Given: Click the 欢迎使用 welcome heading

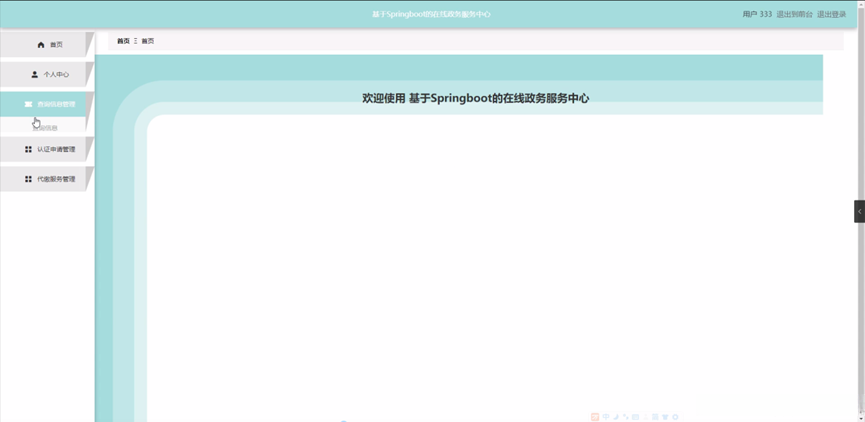Looking at the screenshot, I should 476,98.
